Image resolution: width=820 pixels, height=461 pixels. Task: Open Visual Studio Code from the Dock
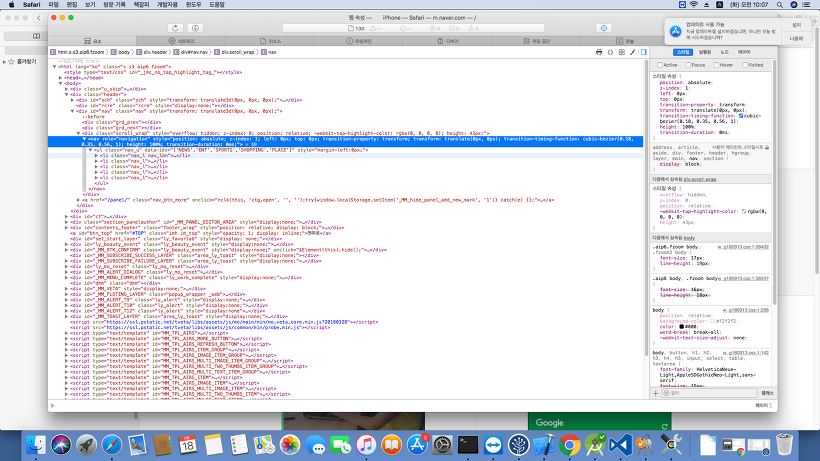[x=620, y=445]
